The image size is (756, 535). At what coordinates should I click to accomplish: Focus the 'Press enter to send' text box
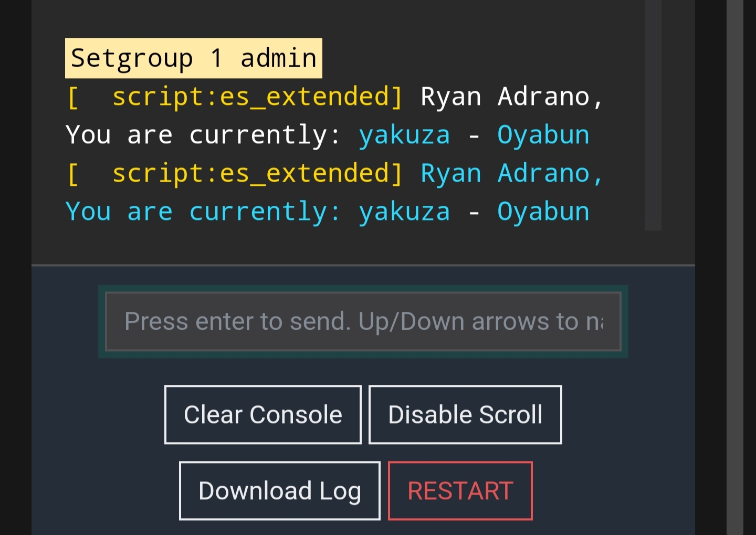(x=363, y=321)
